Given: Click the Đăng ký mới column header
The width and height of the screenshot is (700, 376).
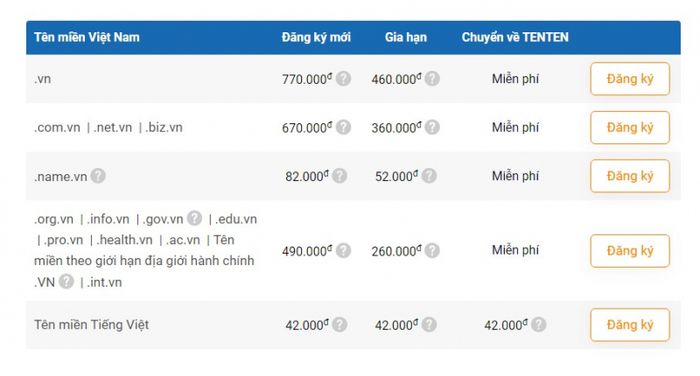Looking at the screenshot, I should [x=316, y=38].
